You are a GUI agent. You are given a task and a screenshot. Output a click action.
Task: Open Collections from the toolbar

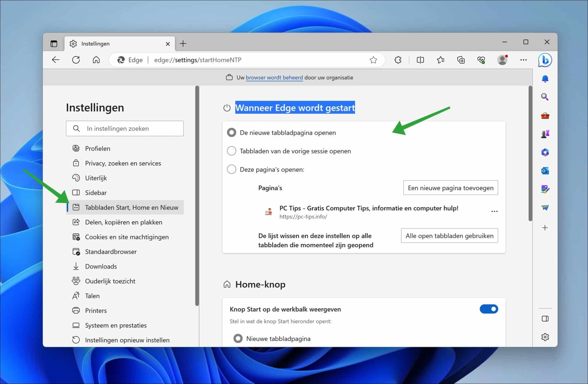(461, 60)
